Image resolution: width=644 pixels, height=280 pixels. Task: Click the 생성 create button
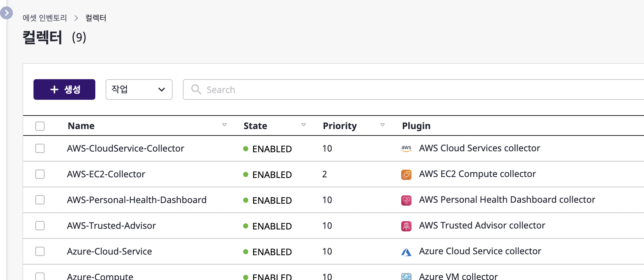click(x=64, y=89)
